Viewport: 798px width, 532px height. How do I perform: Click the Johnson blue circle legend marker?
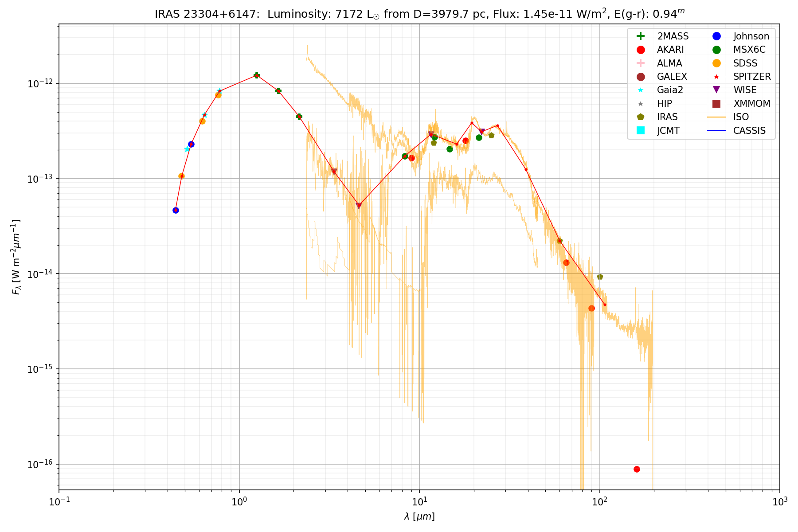point(716,36)
